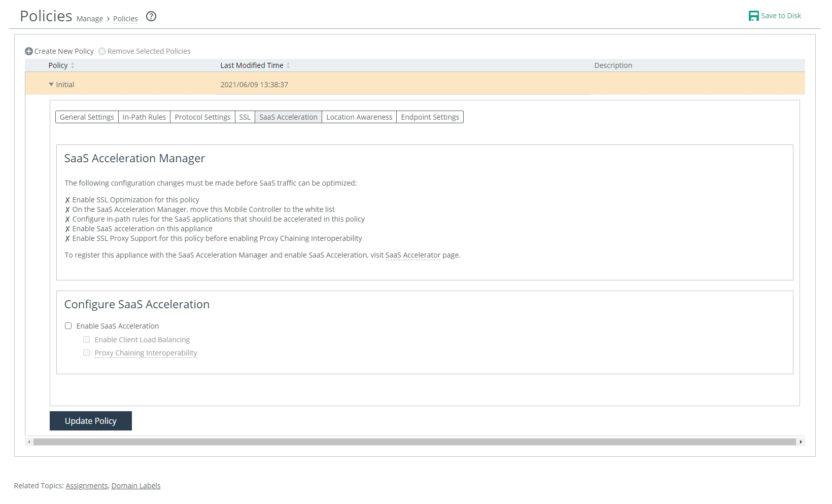Collapse the Initial policy row
This screenshot has height=504, width=832.
coord(51,85)
